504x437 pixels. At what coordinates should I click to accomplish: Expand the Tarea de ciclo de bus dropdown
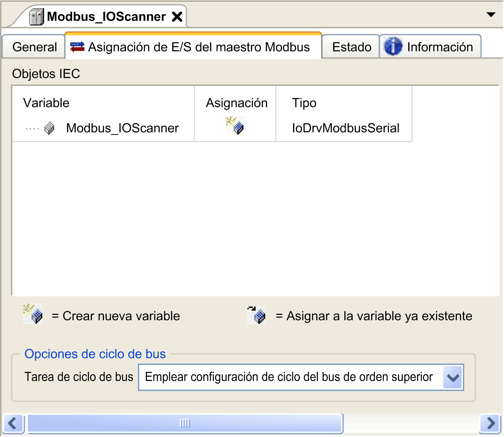point(452,377)
